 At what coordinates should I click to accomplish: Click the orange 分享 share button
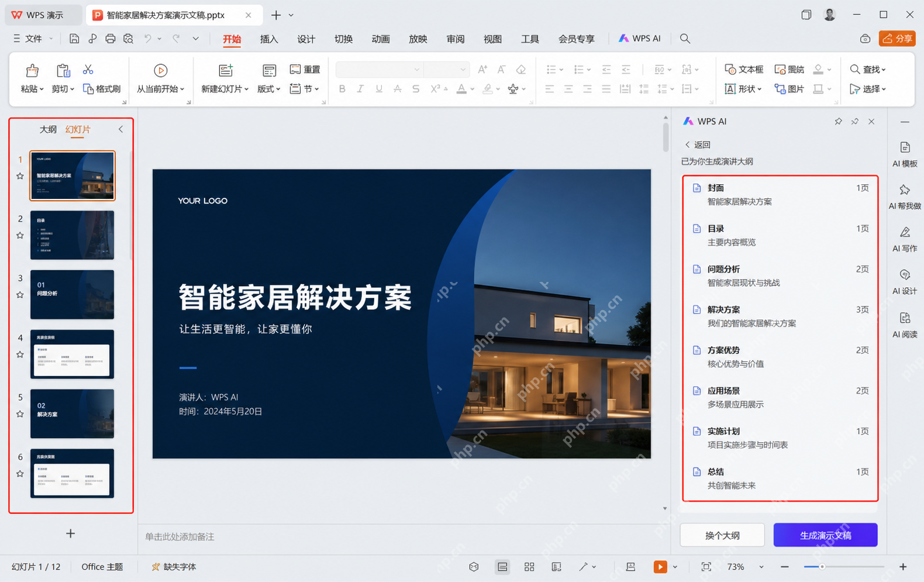click(897, 39)
